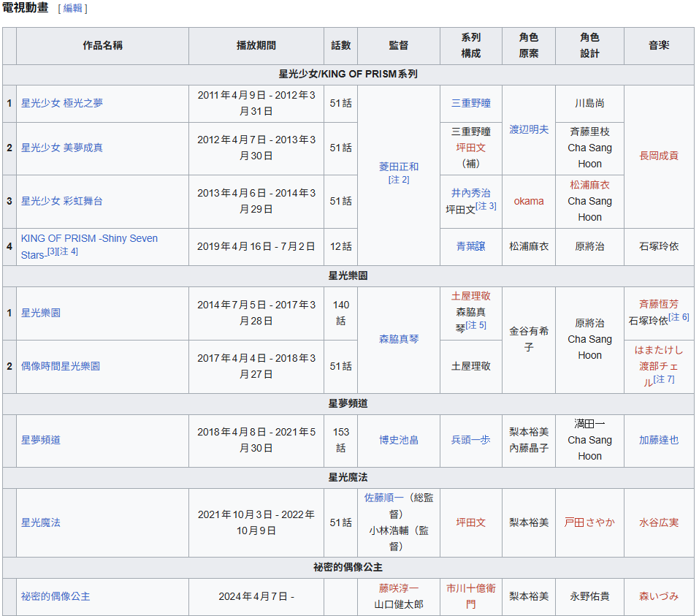This screenshot has width=699, height=616.
Task: Open the 祕密的偶像公主 title link in table row
Action: 56,596
